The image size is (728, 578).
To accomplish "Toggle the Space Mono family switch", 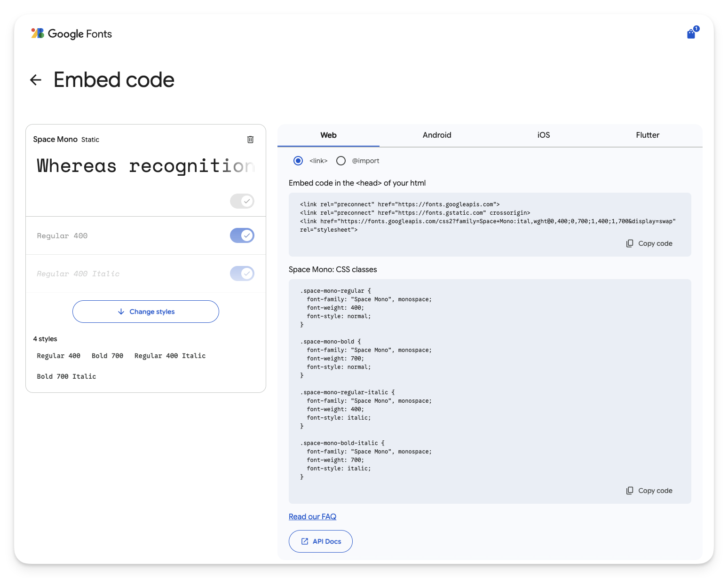I will (242, 201).
